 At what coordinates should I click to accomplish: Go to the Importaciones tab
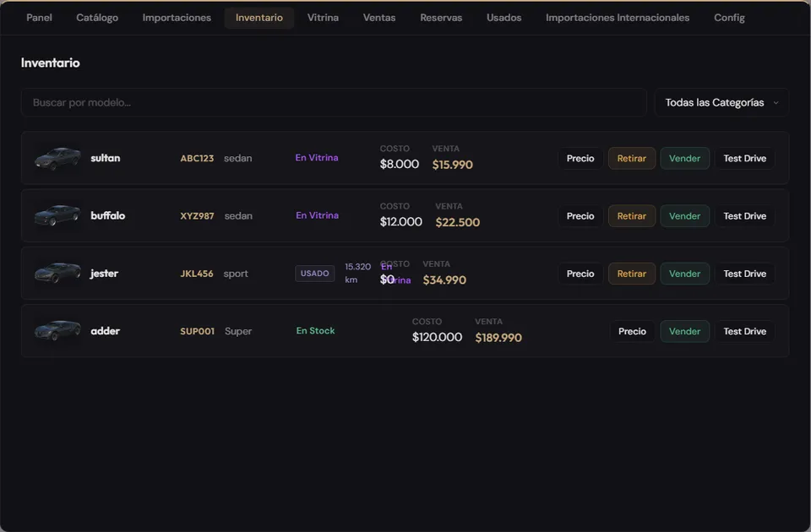(x=177, y=18)
